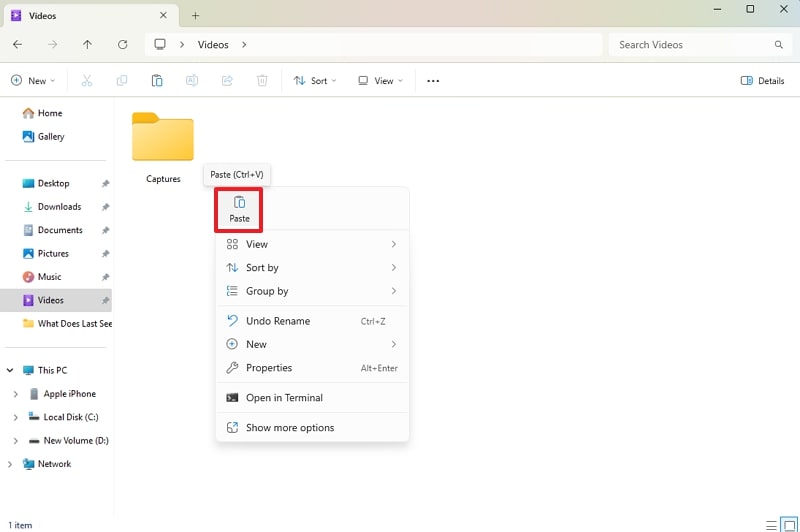Open Group by submenu in context menu
The height and width of the screenshot is (532, 800).
coord(312,291)
